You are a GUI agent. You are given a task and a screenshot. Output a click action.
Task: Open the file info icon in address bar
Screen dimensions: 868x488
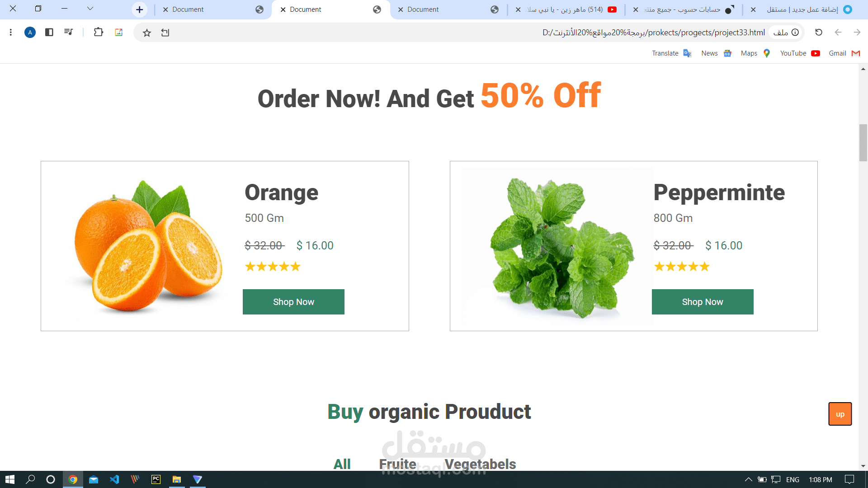(795, 32)
